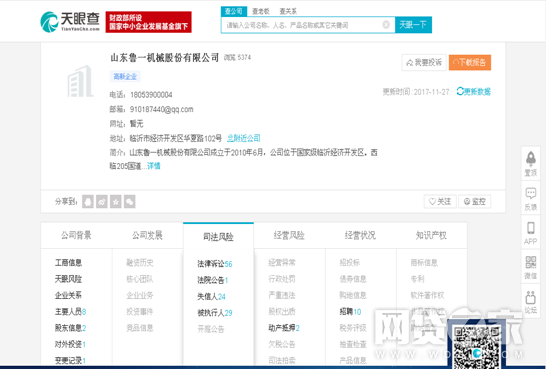This screenshot has width=546, height=369.
Task: Open 工商信息 section
Action: pyautogui.click(x=68, y=262)
